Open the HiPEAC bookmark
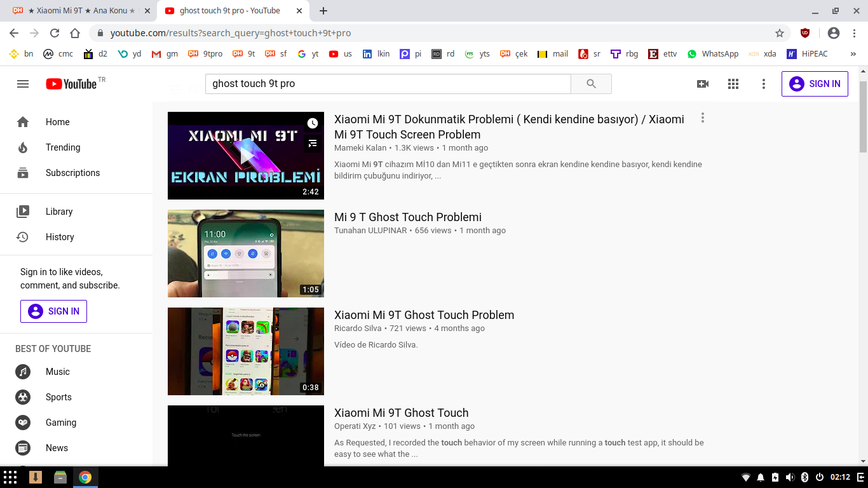The height and width of the screenshot is (488, 868). 807,54
